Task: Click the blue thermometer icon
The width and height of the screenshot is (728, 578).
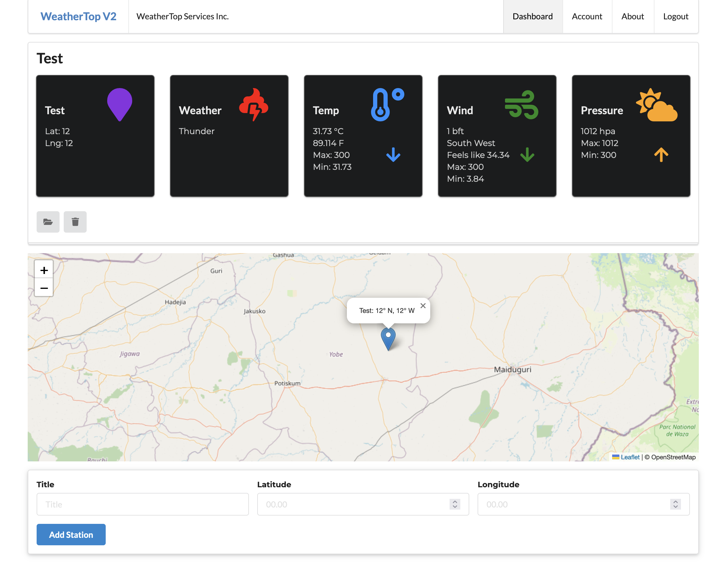Action: tap(387, 104)
